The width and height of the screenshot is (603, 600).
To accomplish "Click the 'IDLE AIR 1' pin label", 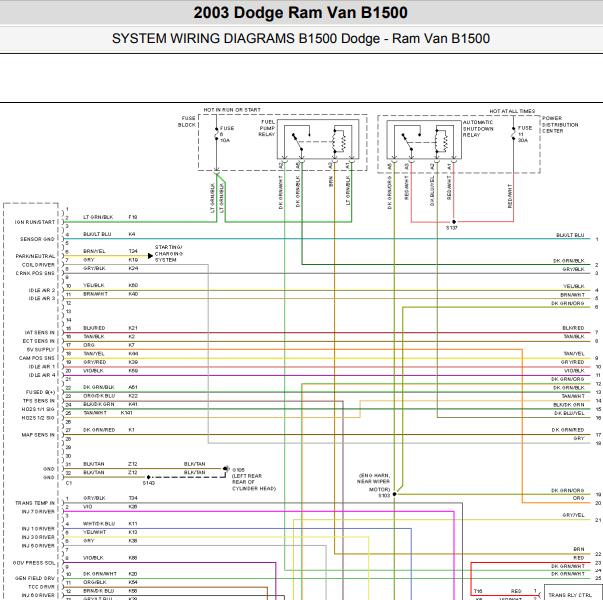I will click(x=42, y=367).
